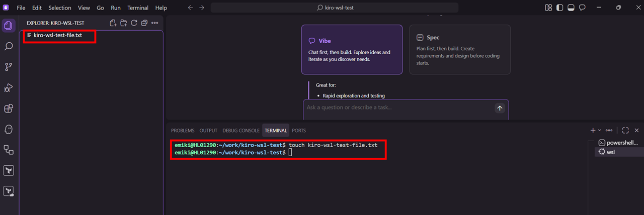Select the powershell terminal session
Viewport: 644px width, 215px height.
(x=619, y=143)
